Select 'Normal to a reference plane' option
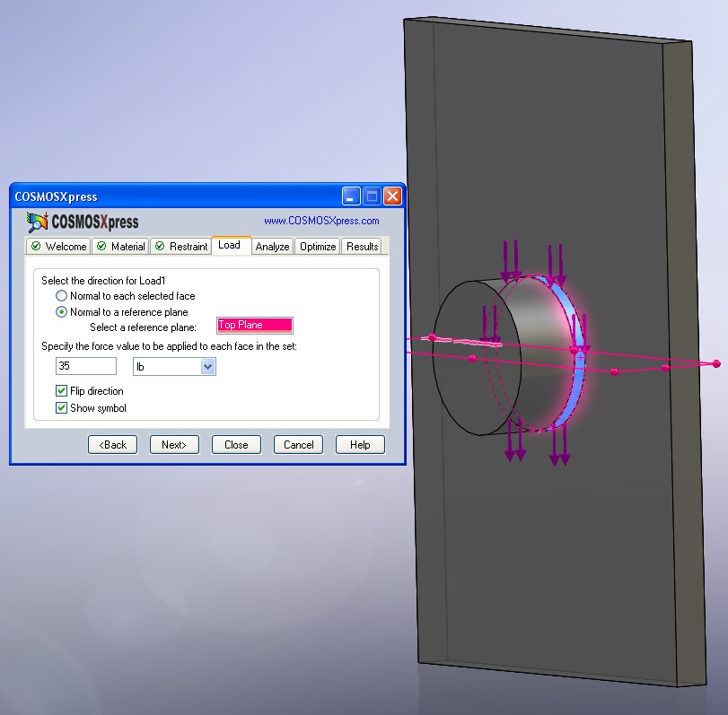The image size is (728, 715). 61,312
